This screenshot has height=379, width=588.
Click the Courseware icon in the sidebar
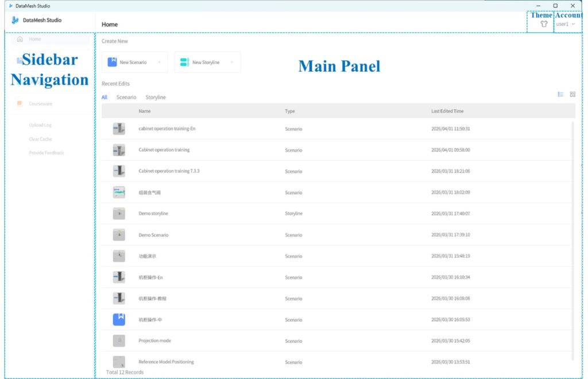(20, 104)
